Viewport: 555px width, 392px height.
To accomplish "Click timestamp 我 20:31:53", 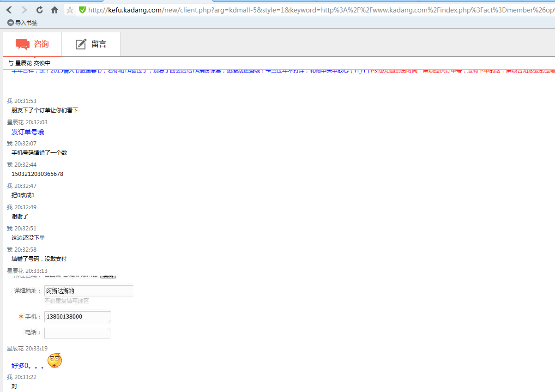I will coord(22,101).
